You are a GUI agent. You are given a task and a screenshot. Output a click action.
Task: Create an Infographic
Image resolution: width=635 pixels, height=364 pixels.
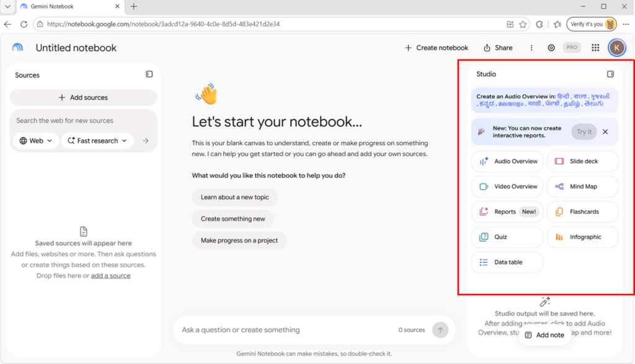(x=582, y=237)
